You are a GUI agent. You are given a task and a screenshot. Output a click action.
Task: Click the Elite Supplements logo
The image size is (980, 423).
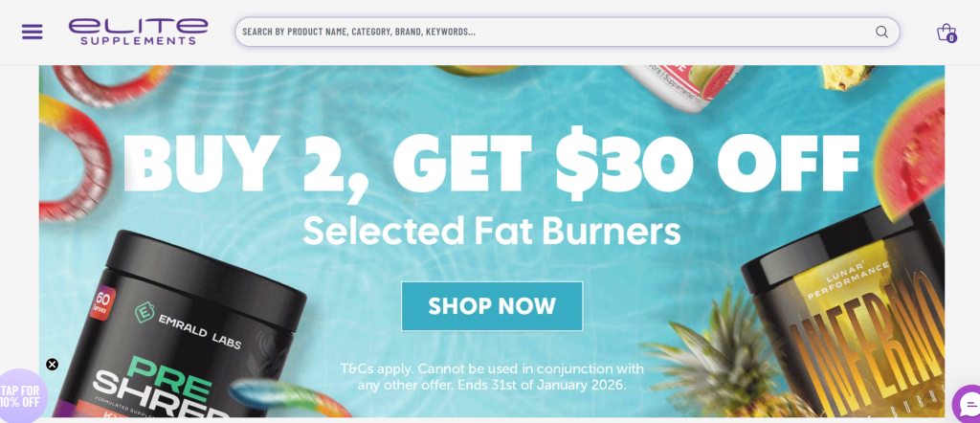[x=138, y=32]
